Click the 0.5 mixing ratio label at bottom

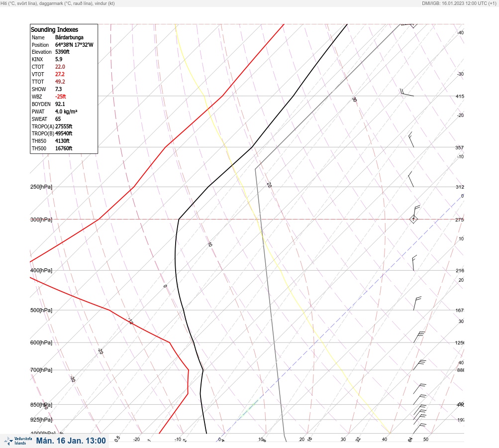(117, 439)
